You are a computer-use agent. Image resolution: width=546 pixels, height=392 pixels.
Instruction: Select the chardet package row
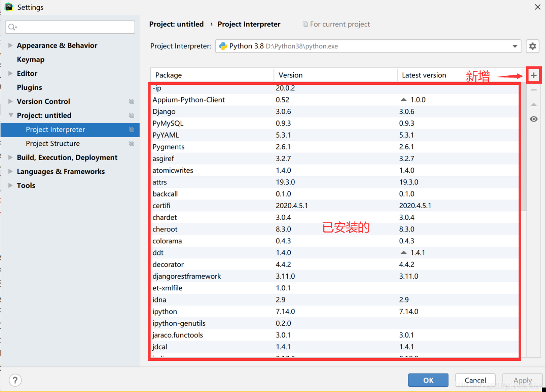335,217
